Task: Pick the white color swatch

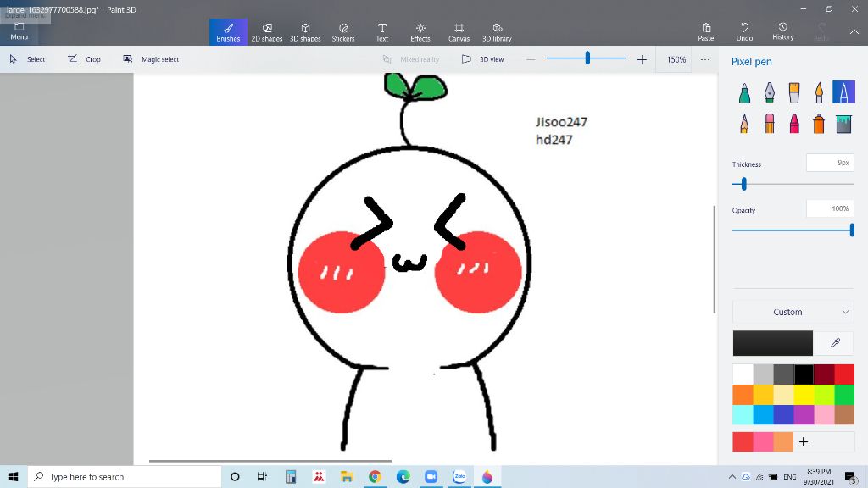Action: click(x=743, y=374)
